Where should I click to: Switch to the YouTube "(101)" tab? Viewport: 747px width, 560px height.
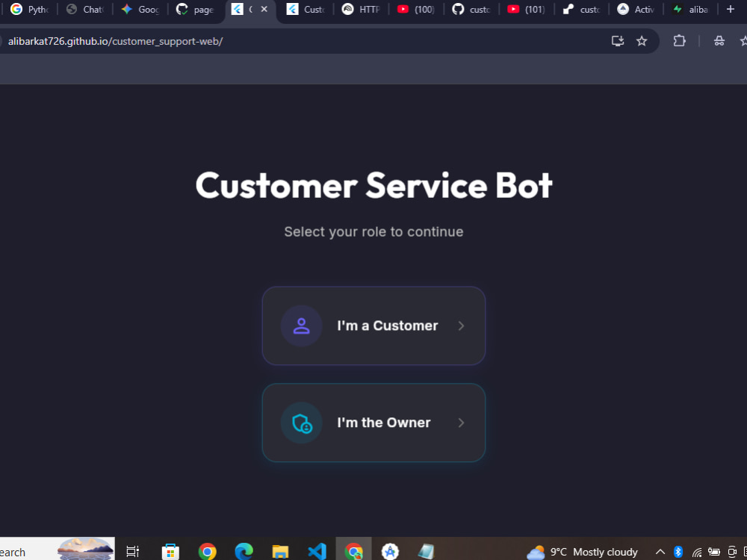tap(527, 9)
